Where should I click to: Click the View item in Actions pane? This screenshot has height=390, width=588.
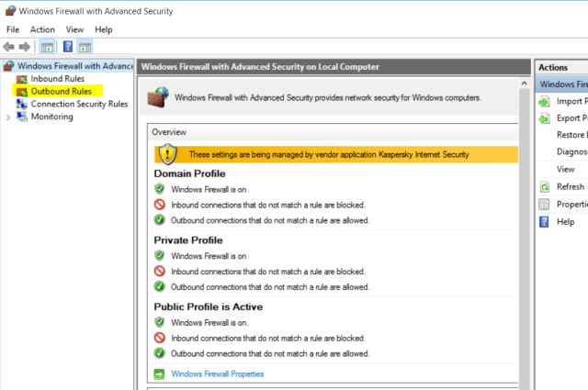[566, 170]
